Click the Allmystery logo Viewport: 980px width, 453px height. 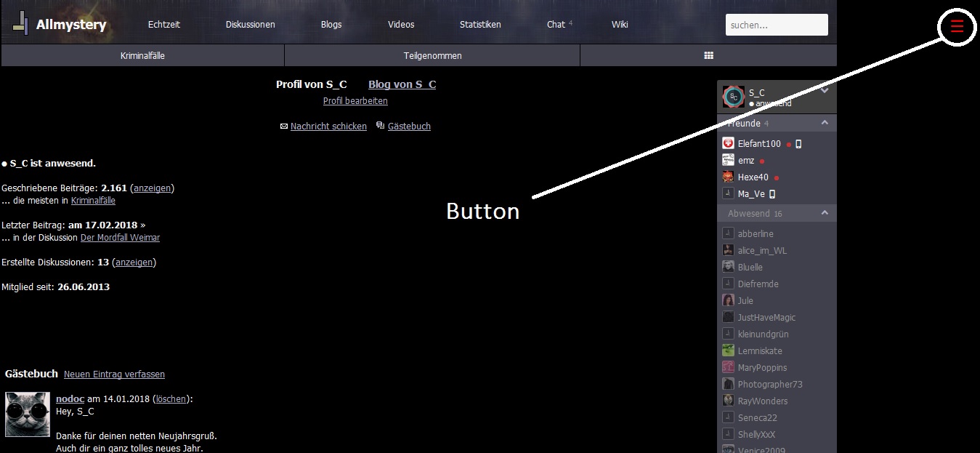(59, 24)
